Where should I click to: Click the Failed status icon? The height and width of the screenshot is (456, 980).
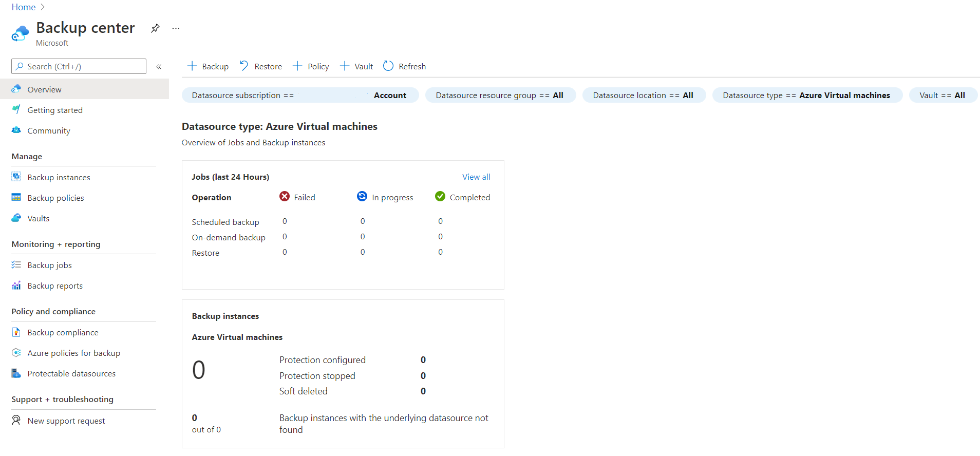(x=285, y=196)
